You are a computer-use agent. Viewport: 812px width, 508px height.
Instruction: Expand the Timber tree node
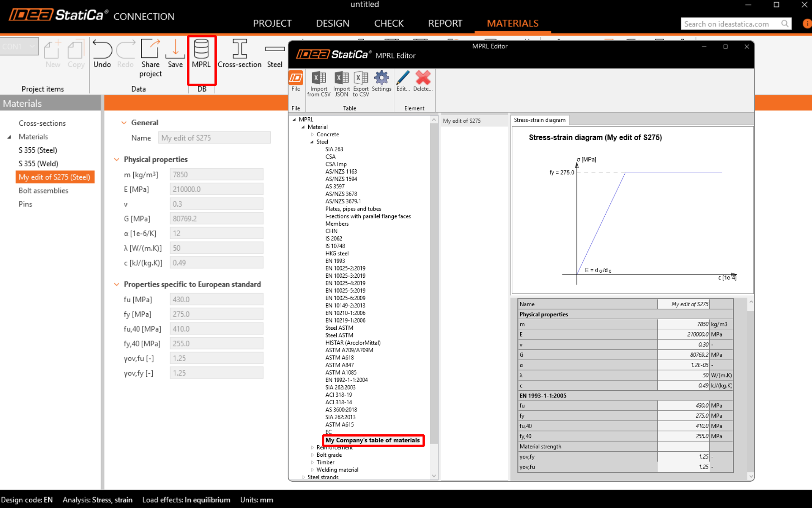[x=313, y=463]
